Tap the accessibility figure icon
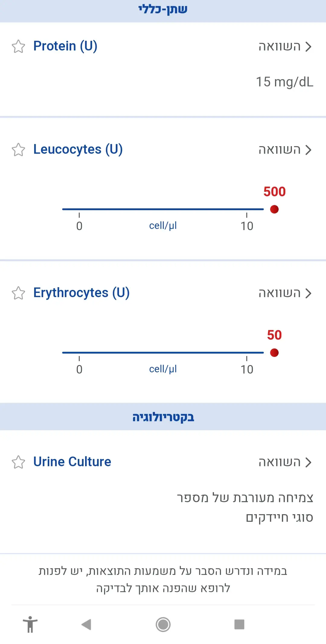 pos(30,624)
